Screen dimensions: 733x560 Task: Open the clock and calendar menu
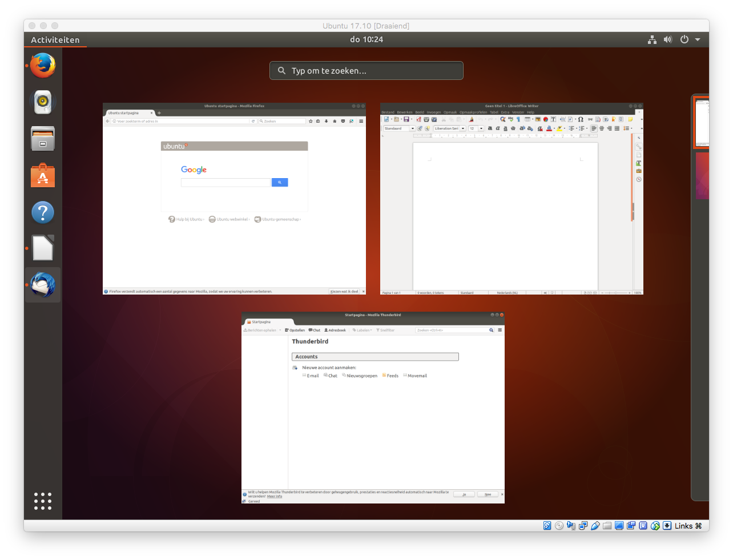point(366,39)
